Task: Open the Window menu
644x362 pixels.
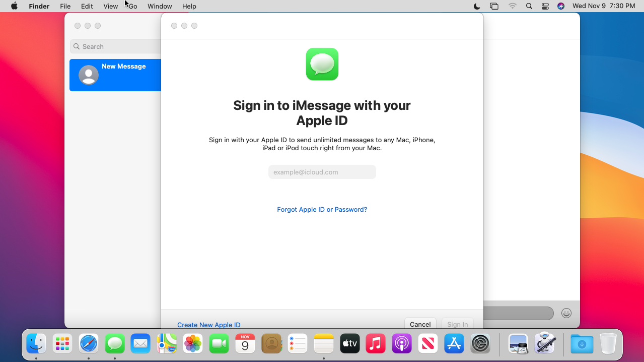Action: click(160, 6)
